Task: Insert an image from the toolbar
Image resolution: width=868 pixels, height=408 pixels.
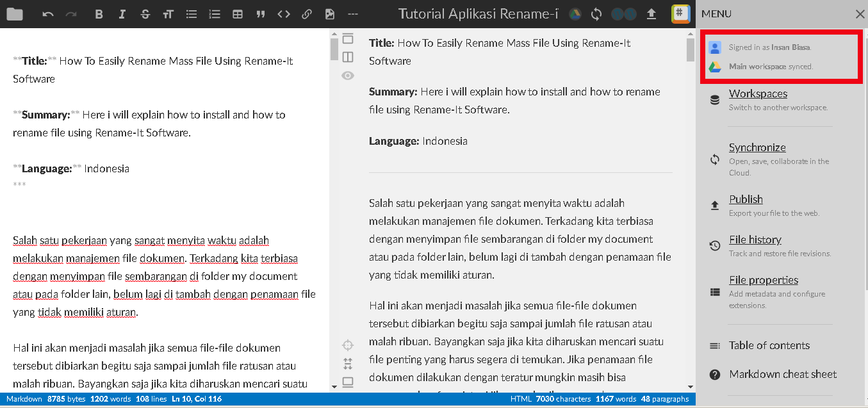Action: coord(330,14)
